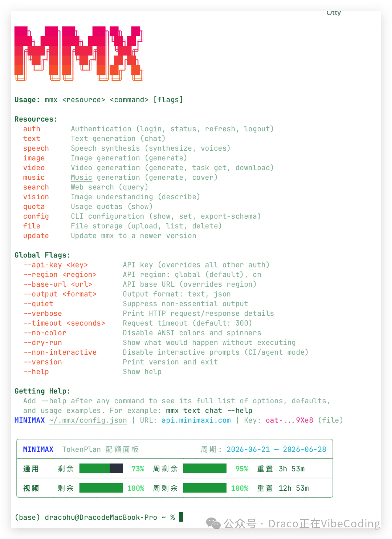The width and height of the screenshot is (392, 539).
Task: Click the 'vision' resource name
Action: coord(36,197)
